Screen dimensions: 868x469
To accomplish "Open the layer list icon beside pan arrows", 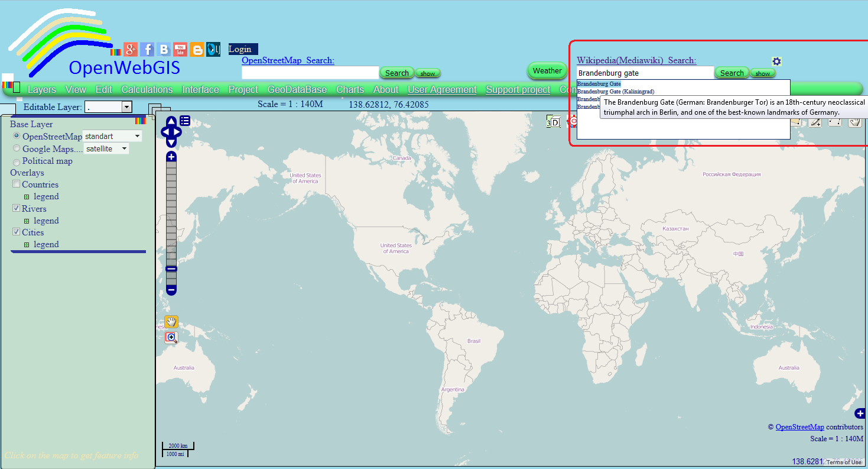I will click(185, 120).
